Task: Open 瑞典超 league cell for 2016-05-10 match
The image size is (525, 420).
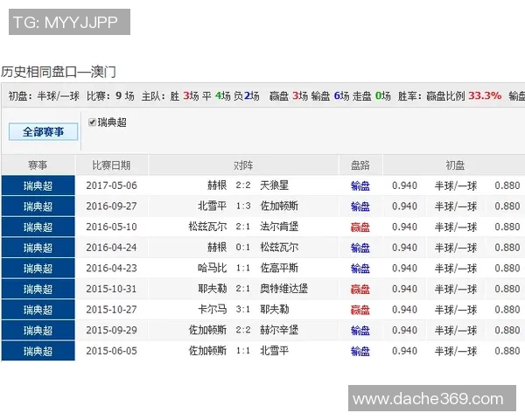Action: (38, 227)
